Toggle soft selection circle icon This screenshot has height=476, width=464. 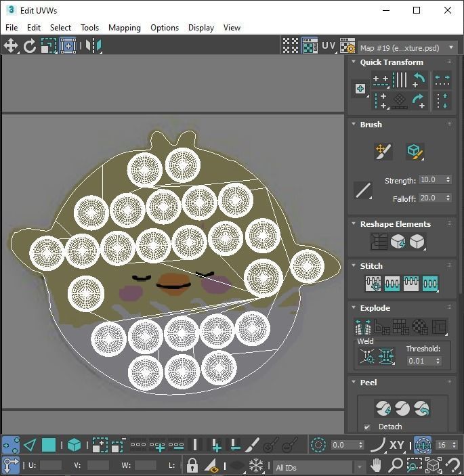tap(318, 446)
